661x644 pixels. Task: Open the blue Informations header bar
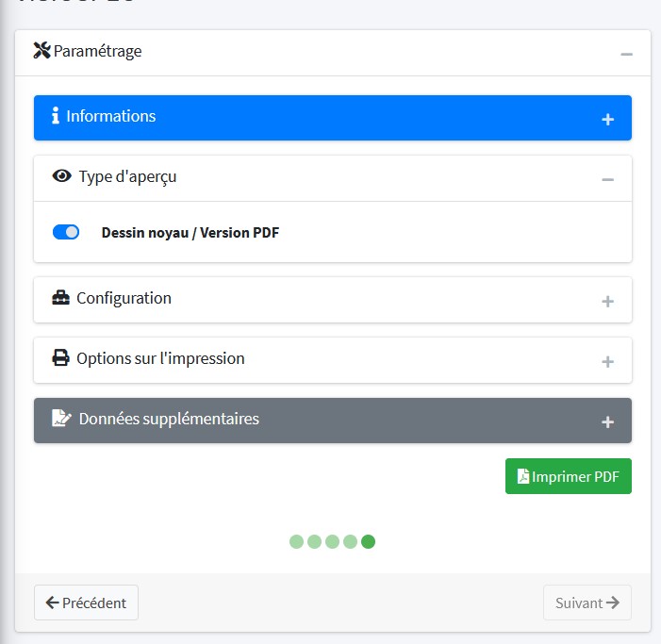tap(333, 118)
